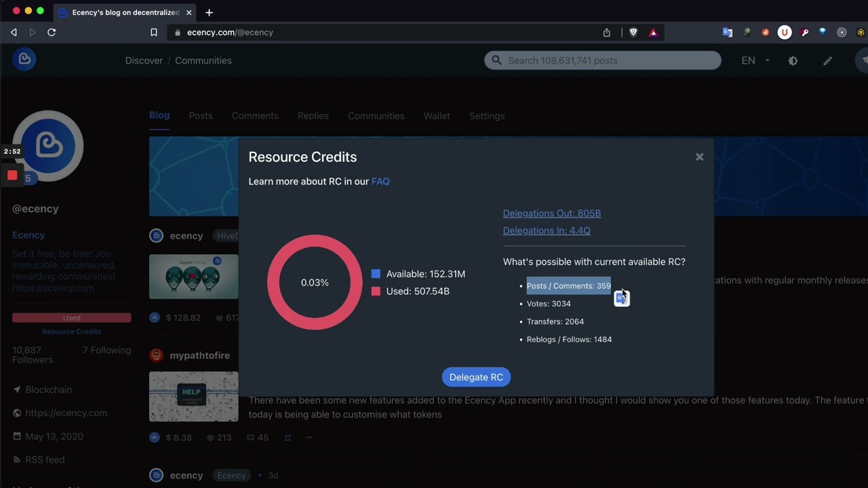Click the Google Translate popup icon

click(620, 299)
